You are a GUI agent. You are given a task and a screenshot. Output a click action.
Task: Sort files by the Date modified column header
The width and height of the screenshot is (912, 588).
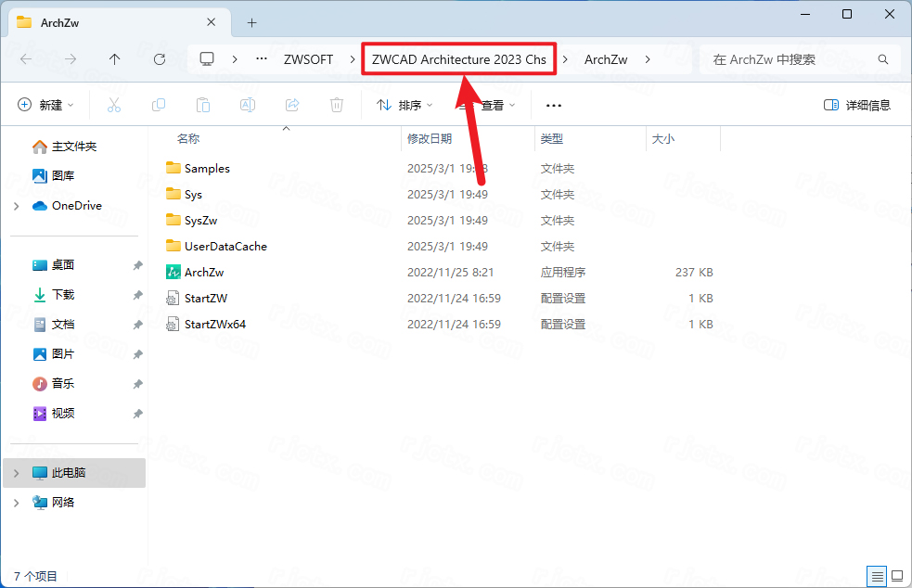(x=430, y=139)
